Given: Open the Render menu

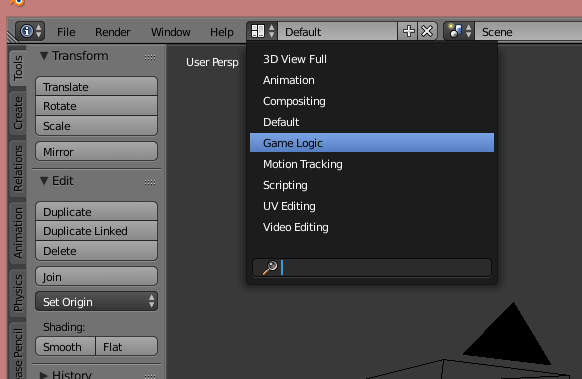Looking at the screenshot, I should tap(112, 32).
